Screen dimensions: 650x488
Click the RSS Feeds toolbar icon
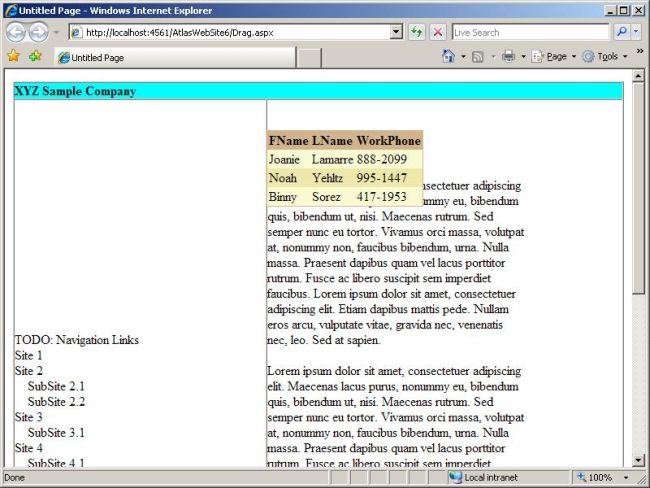478,56
